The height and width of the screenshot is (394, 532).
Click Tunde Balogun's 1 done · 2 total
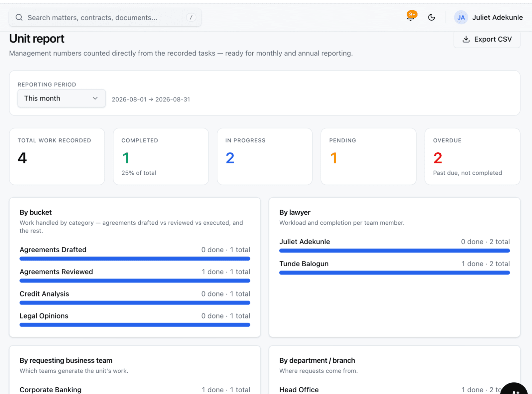(485, 264)
